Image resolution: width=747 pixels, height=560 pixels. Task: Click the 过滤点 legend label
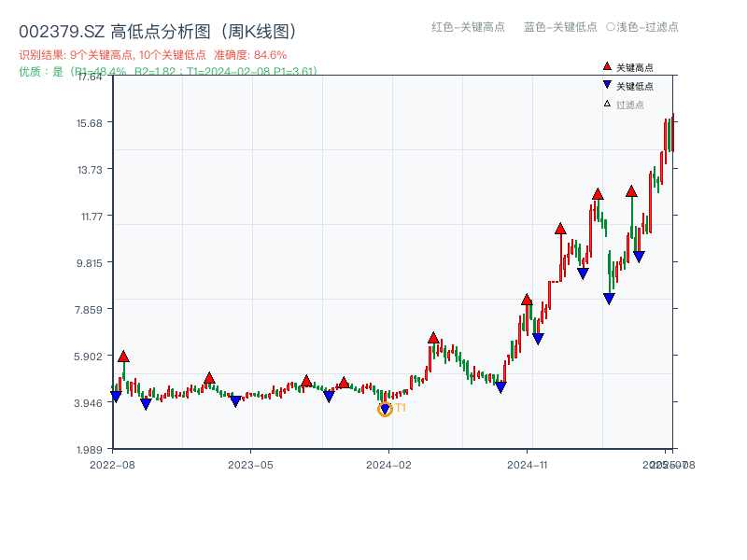tap(629, 105)
